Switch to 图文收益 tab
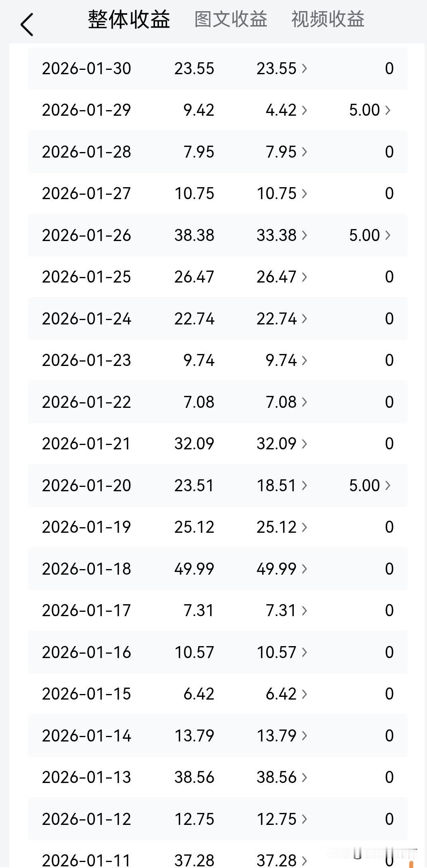The image size is (427, 868). pos(231,19)
